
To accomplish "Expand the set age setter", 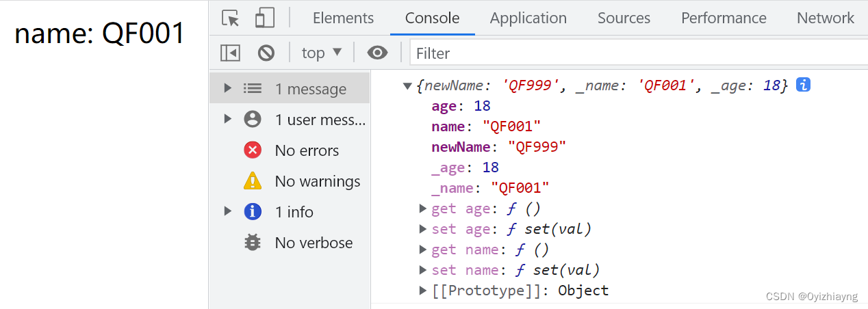I will [x=423, y=229].
